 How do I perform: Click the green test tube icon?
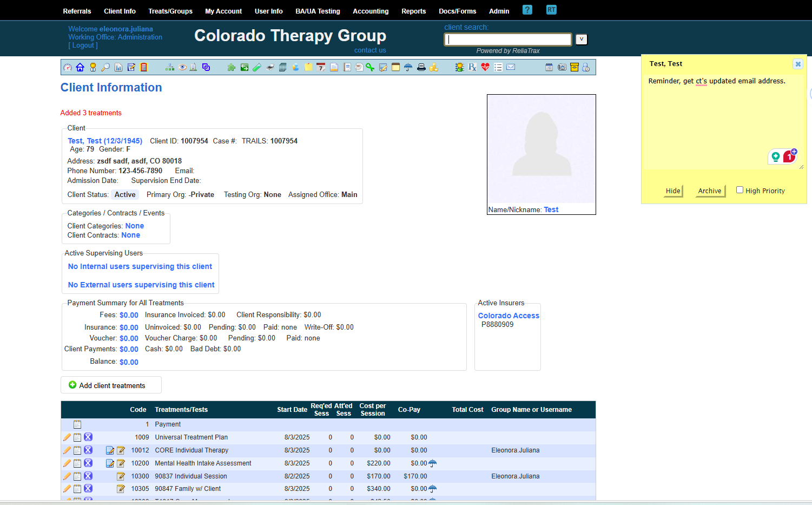click(257, 67)
